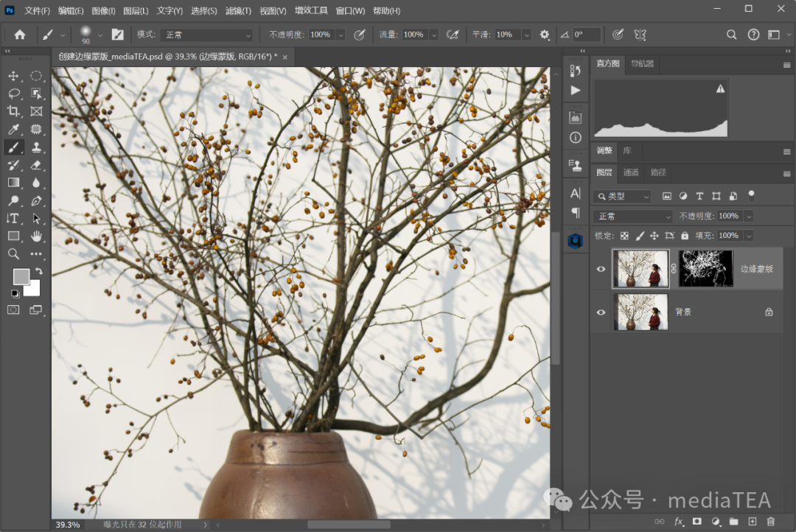
Task: Click the Home icon in options bar
Action: [20, 35]
